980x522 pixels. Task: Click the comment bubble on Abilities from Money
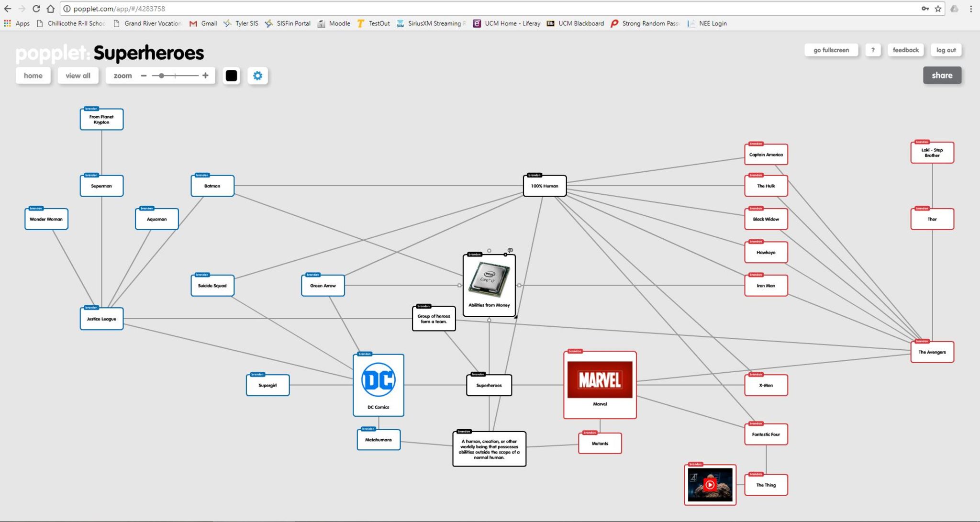pos(510,250)
